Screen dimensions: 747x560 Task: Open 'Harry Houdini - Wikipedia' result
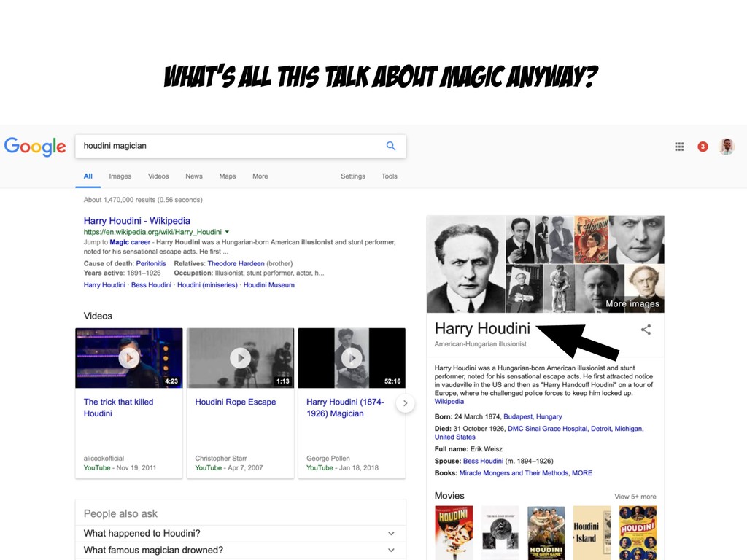136,220
